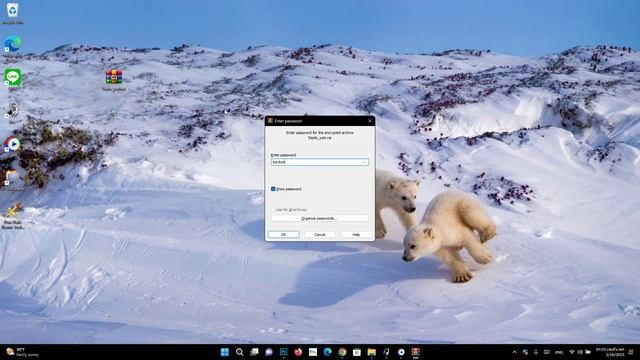Cancel the password prompt
640x360 pixels.
click(x=320, y=235)
